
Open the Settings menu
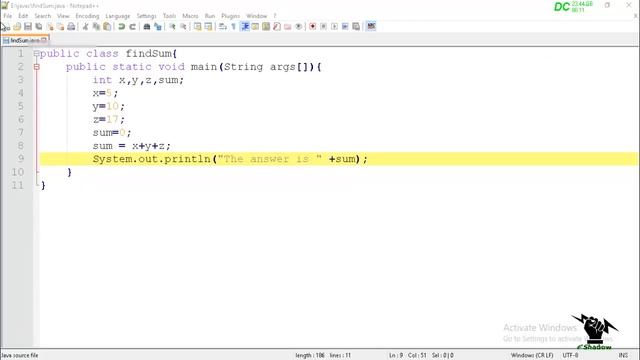point(146,16)
